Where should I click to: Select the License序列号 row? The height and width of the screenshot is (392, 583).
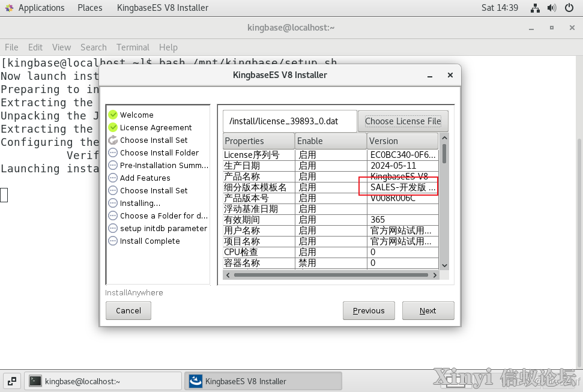point(331,155)
